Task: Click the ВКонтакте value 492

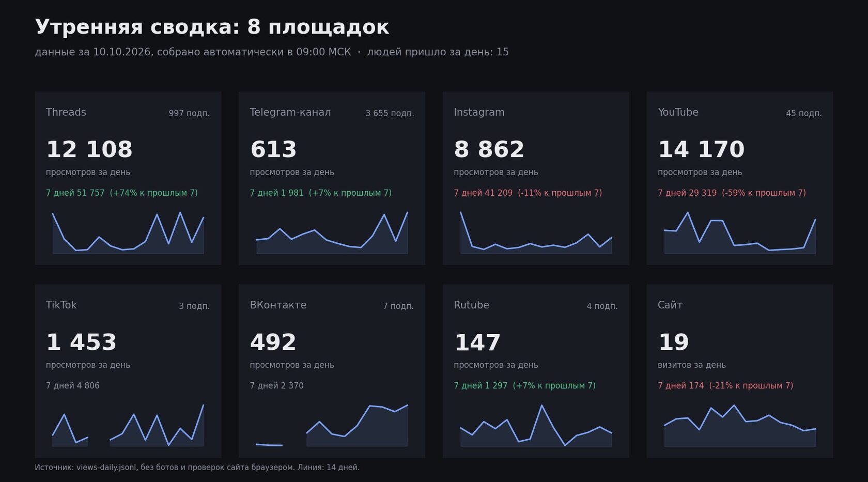Action: (x=273, y=342)
